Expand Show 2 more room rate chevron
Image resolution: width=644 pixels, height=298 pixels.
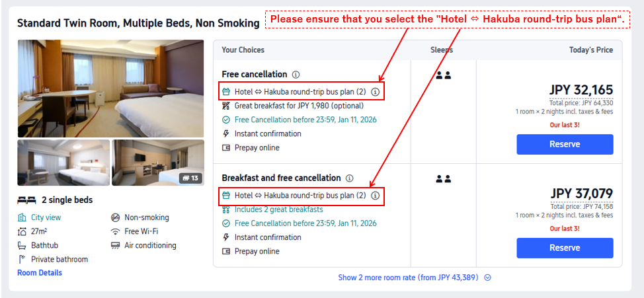487,278
